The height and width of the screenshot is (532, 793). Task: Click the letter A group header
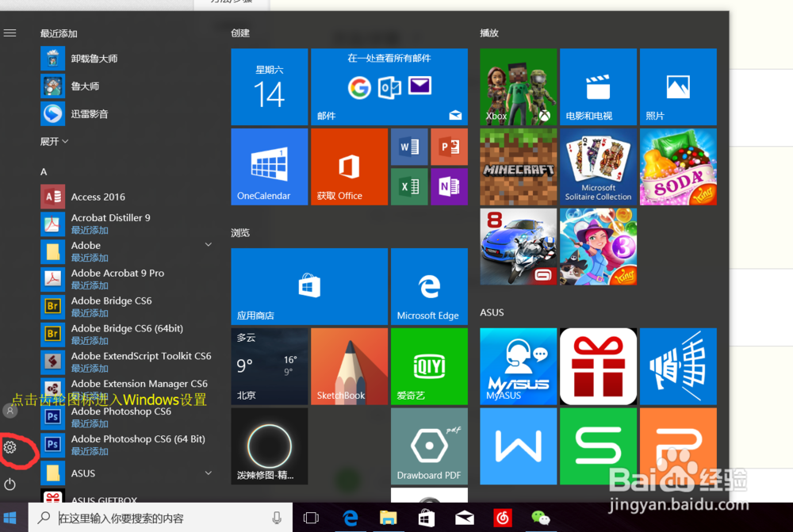(44, 172)
